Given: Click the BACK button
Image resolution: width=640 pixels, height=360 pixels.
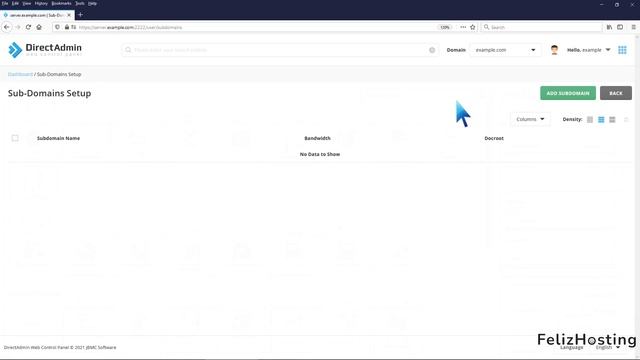Looking at the screenshot, I should tap(616, 93).
